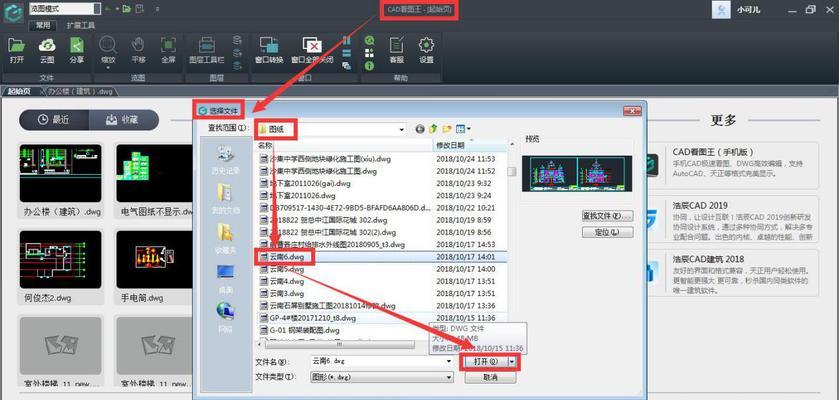Click the horizontal tile windows icon
The height and width of the screenshot is (400, 839).
coord(346,53)
